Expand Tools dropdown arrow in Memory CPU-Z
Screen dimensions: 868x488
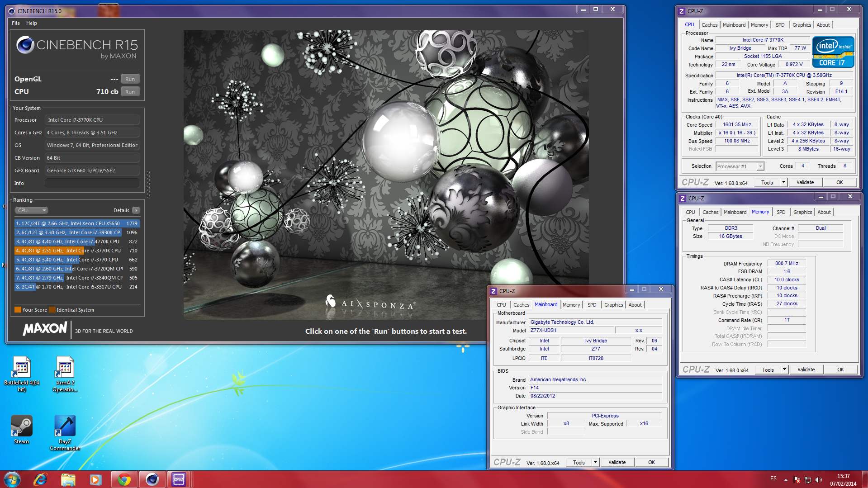tap(784, 370)
